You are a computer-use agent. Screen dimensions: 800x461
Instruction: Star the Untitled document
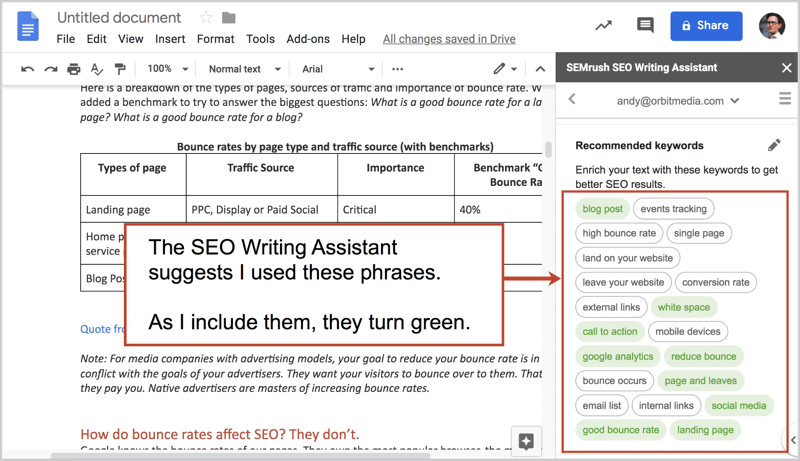point(206,18)
